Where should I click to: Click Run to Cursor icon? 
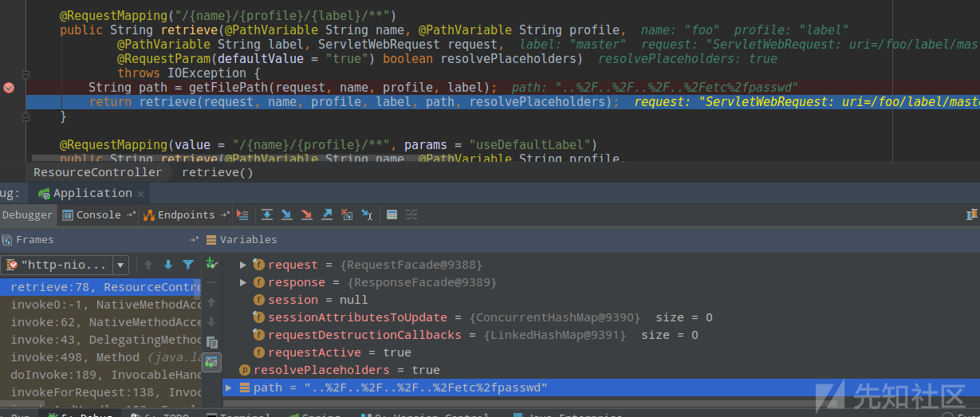pos(367,214)
